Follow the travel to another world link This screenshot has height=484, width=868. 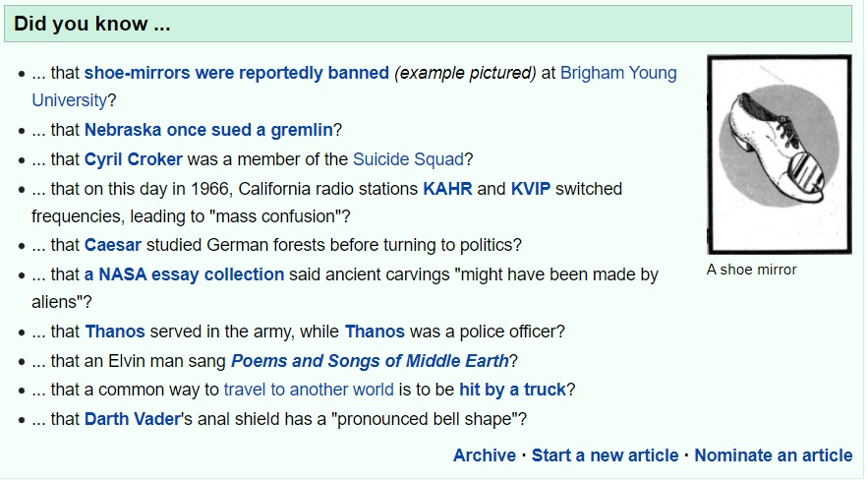tap(309, 389)
